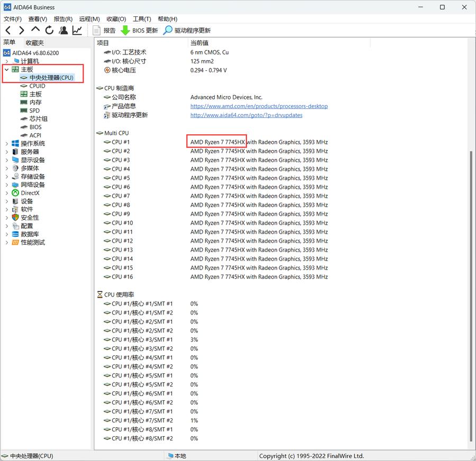Go up one level with up arrow

(35, 30)
